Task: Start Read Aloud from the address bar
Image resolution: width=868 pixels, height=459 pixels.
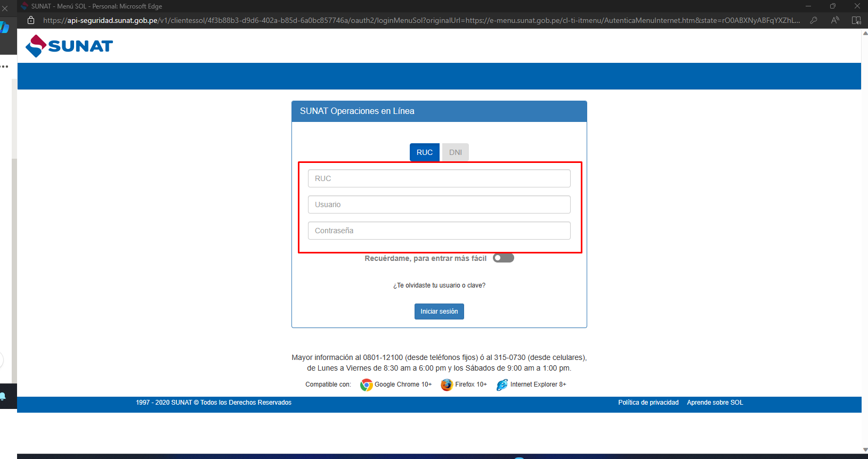Action: click(x=835, y=20)
